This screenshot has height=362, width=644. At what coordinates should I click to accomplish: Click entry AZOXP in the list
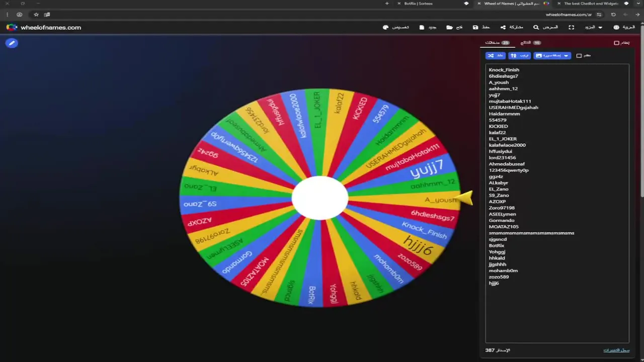point(497,202)
